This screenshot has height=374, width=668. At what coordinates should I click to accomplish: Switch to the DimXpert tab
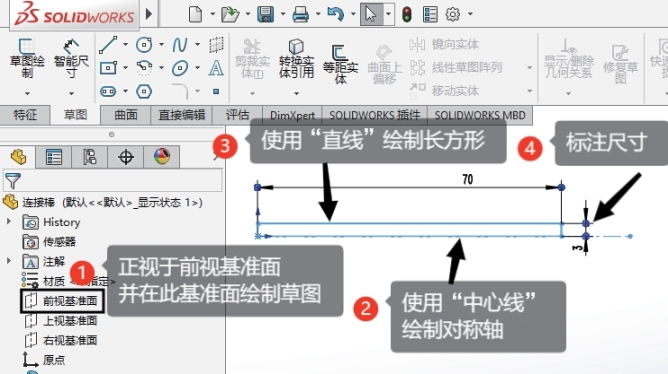coord(292,115)
